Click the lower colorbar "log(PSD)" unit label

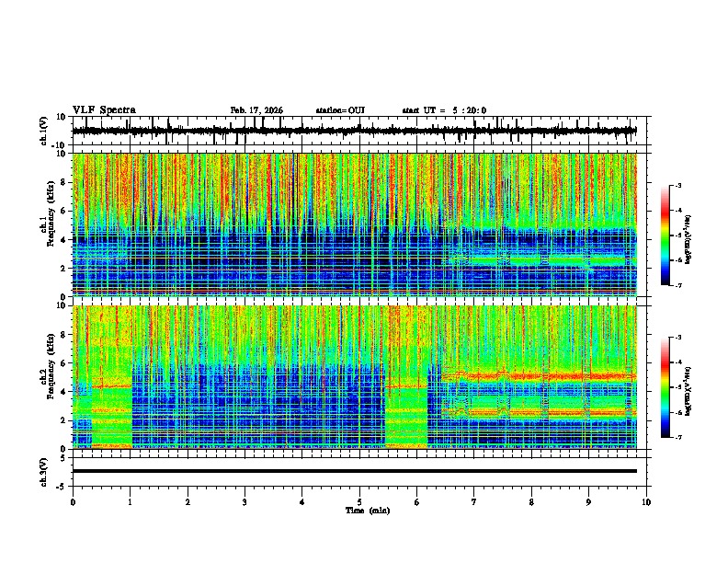tap(688, 391)
